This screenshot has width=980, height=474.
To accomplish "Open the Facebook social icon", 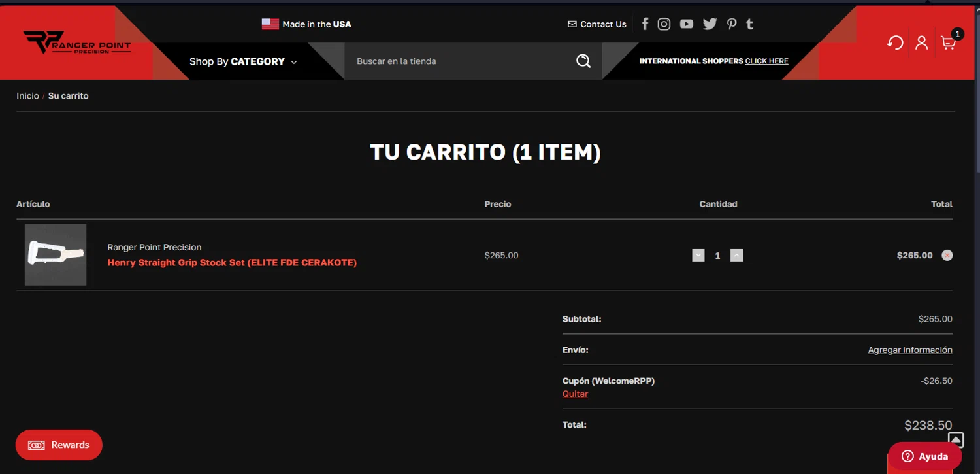I will [645, 24].
